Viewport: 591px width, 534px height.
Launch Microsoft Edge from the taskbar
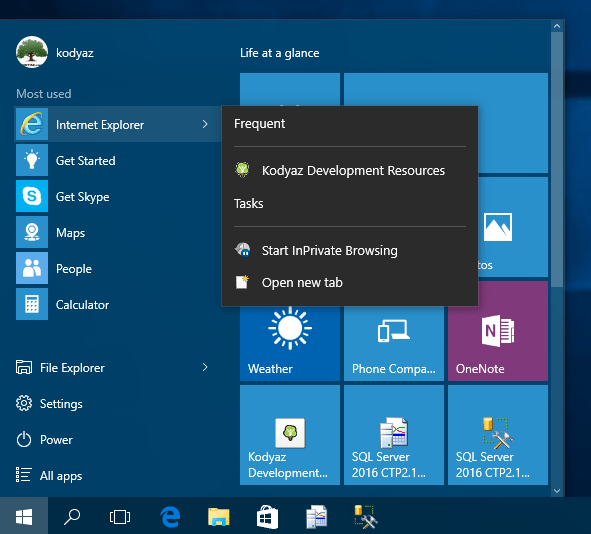(170, 516)
